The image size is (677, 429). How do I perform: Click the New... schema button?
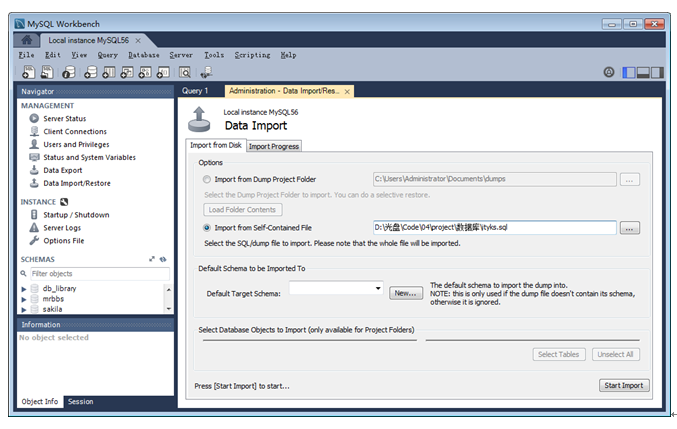coord(406,293)
